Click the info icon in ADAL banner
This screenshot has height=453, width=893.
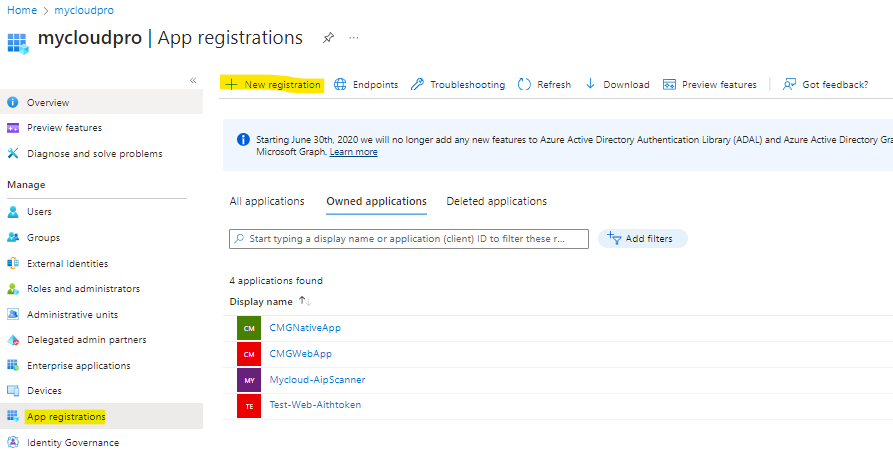[243, 140]
